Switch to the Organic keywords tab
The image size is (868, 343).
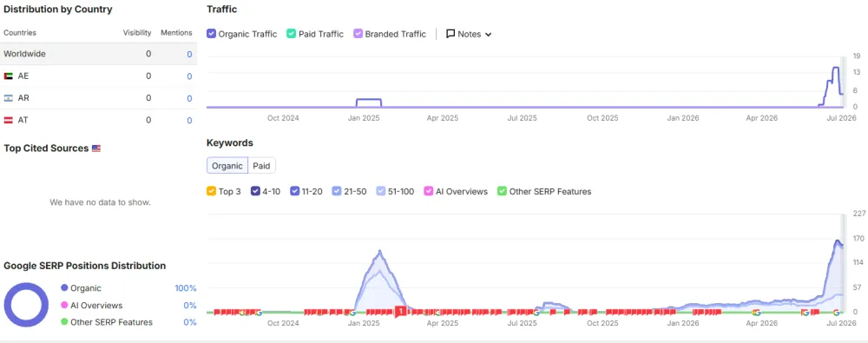pos(227,166)
